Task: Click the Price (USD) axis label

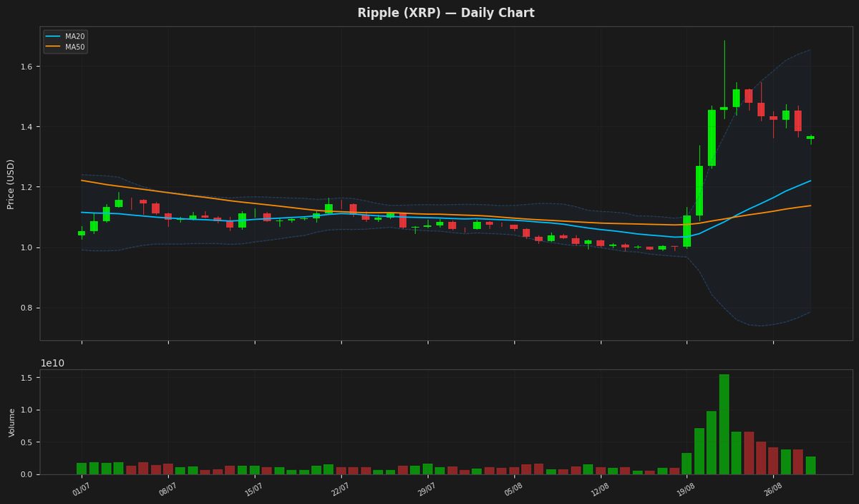Action: [11, 184]
